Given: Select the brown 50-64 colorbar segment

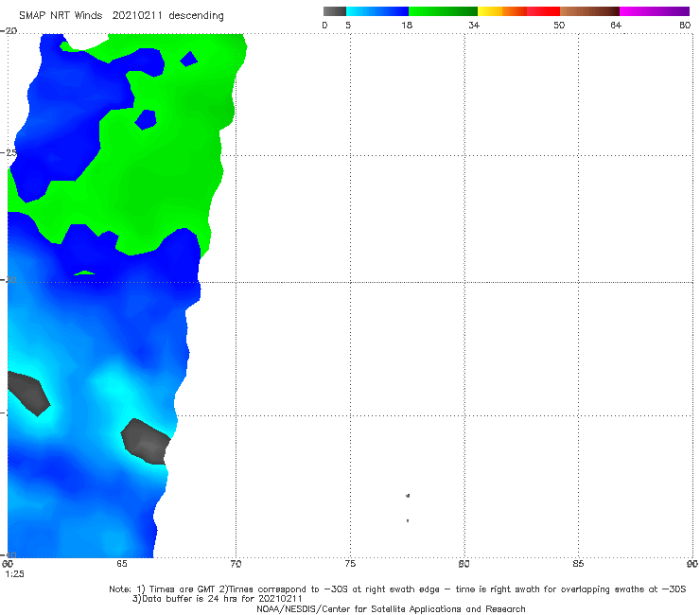Looking at the screenshot, I should (x=589, y=11).
